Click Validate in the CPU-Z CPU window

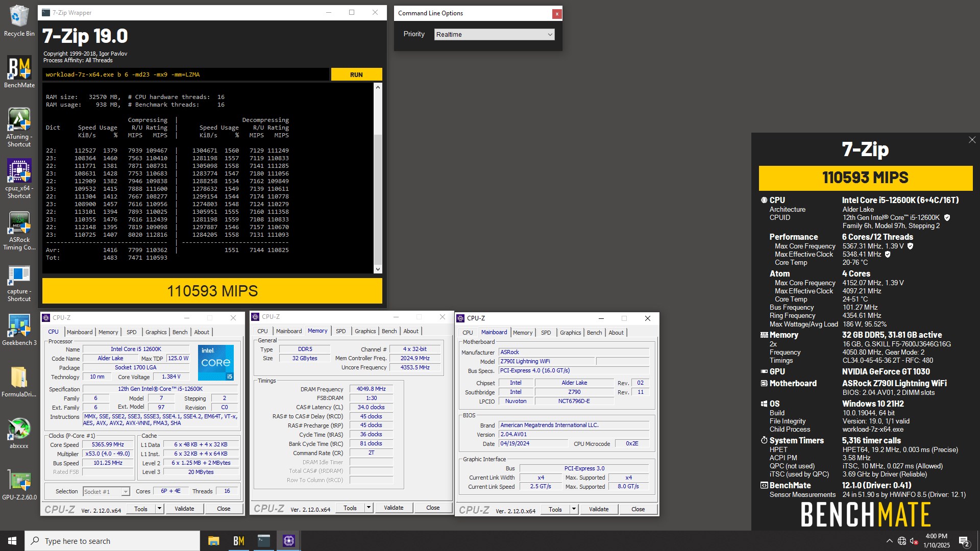pyautogui.click(x=184, y=509)
